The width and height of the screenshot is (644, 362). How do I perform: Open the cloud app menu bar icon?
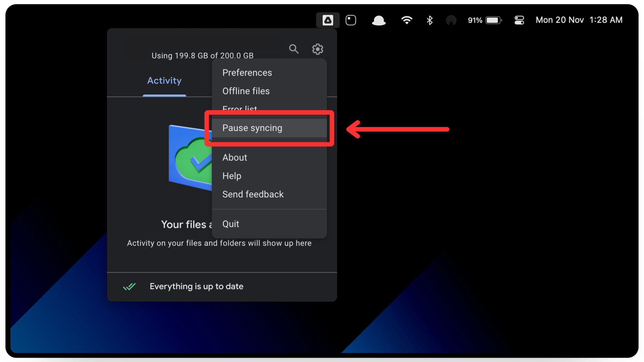pyautogui.click(x=379, y=20)
